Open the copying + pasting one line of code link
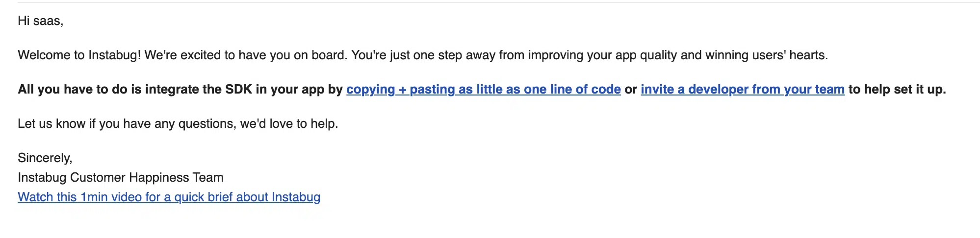Viewport: 980px width, 238px height. (483, 90)
